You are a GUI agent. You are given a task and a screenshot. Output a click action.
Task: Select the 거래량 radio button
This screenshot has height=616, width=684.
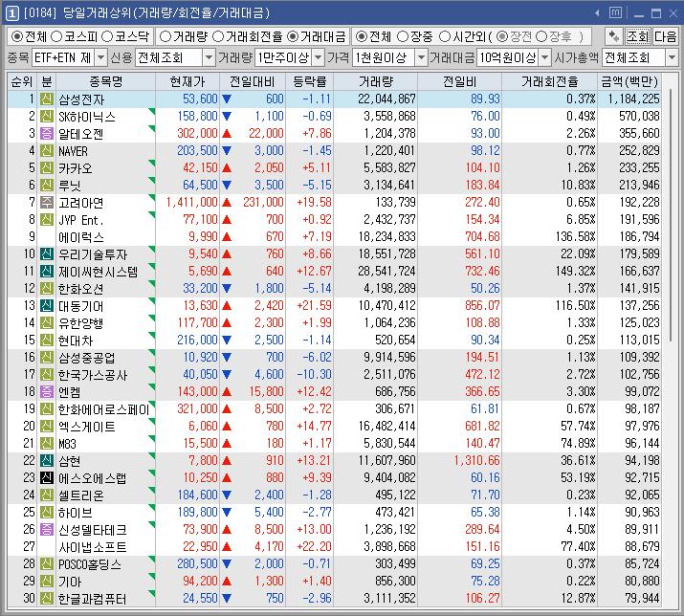click(x=165, y=36)
